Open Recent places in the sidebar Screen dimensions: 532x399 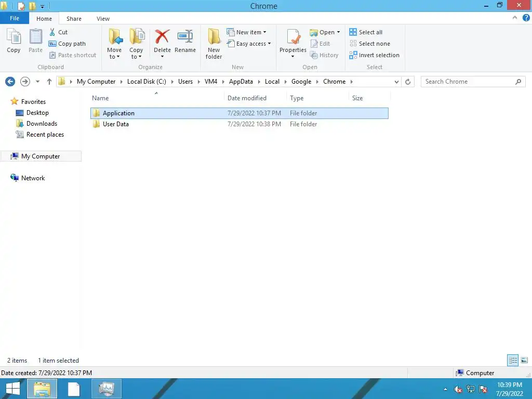click(x=40, y=135)
